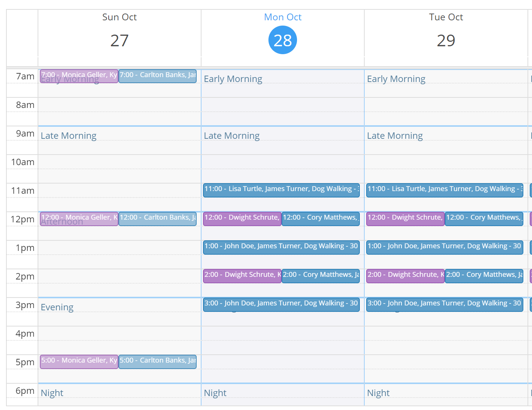The image size is (532, 410).
Task: Click Sunday Evening time block label
Action: tap(57, 307)
